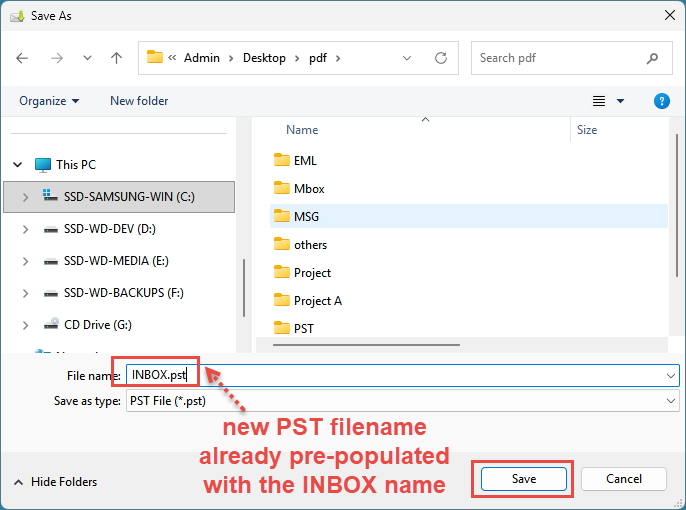Refresh the pdf folder listing
Image resolution: width=686 pixels, height=510 pixels.
pos(441,58)
